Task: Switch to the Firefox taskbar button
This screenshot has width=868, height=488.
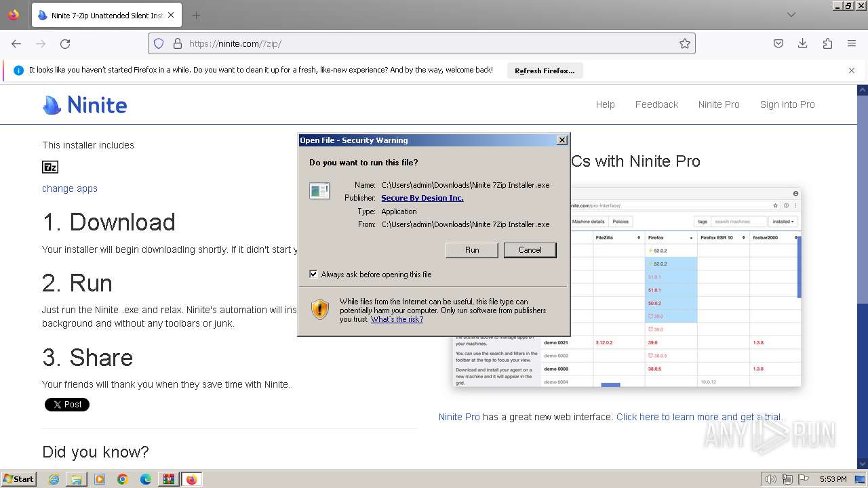Action: coord(191,479)
